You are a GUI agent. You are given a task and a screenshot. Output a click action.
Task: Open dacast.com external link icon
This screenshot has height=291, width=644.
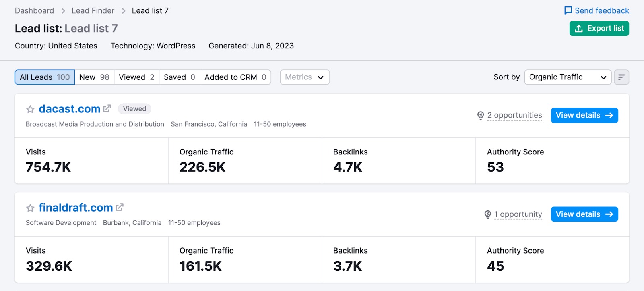[107, 109]
